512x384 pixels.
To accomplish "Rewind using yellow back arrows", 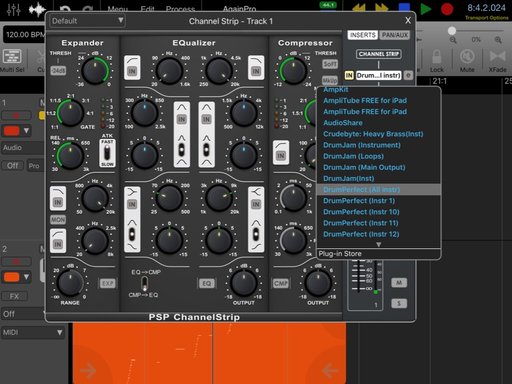I will [x=359, y=8].
